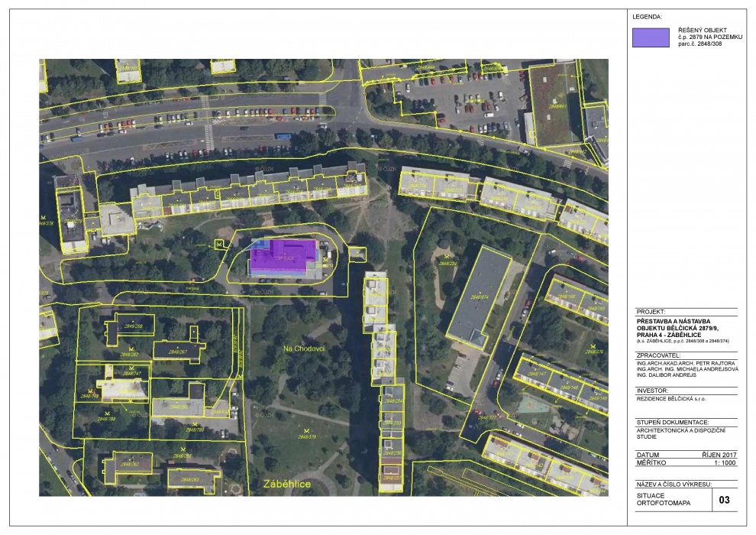The image size is (756, 535).
Task: Click parcel label "2848/256" on tower block
Action: pyautogui.click(x=393, y=452)
